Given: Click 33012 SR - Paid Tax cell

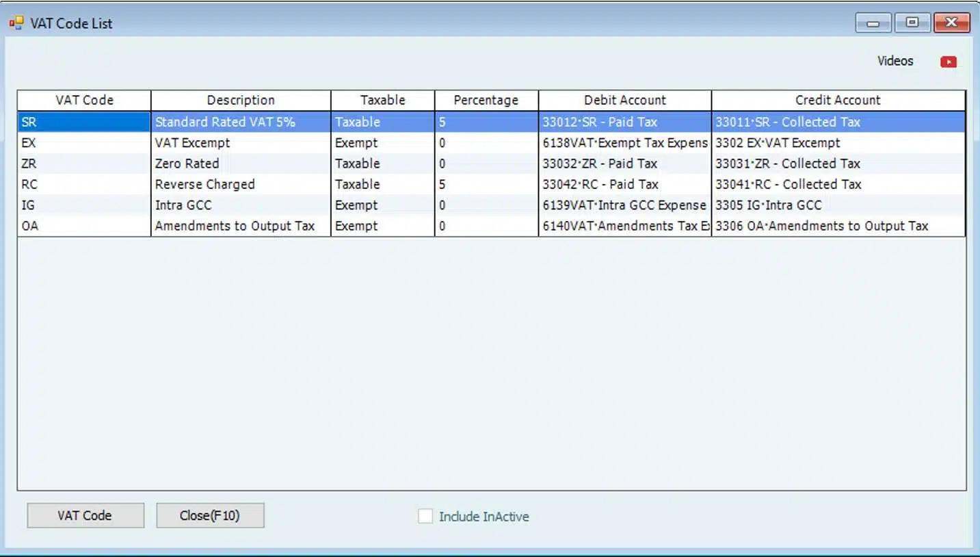Looking at the screenshot, I should tap(625, 122).
